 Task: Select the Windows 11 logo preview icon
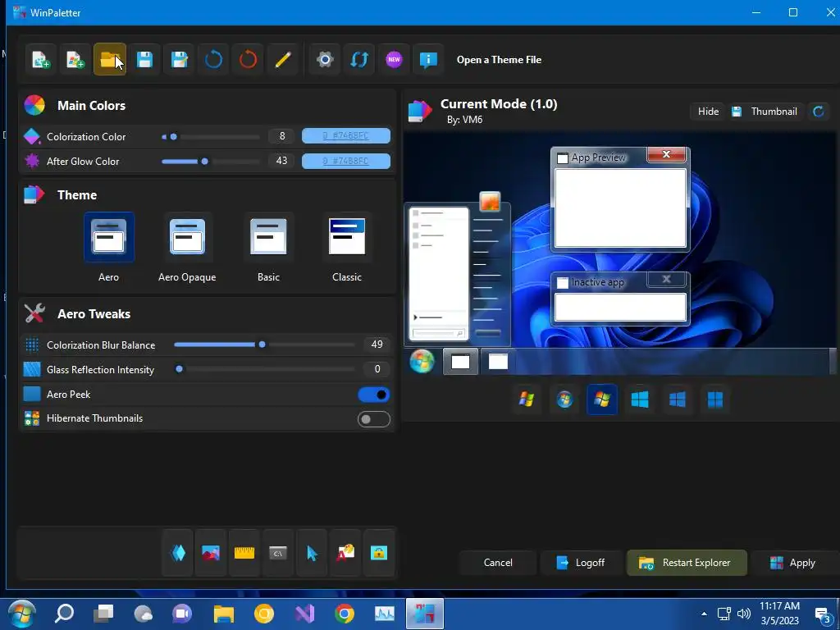point(715,399)
